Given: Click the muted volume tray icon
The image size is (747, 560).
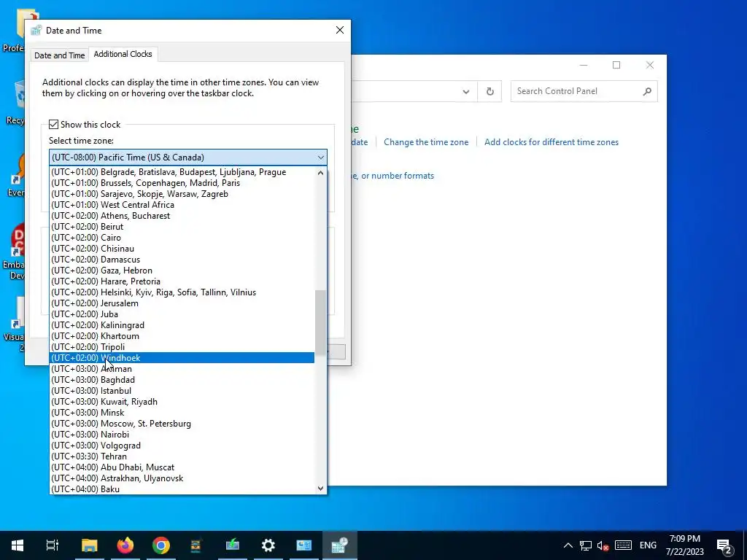Looking at the screenshot, I should [x=603, y=545].
